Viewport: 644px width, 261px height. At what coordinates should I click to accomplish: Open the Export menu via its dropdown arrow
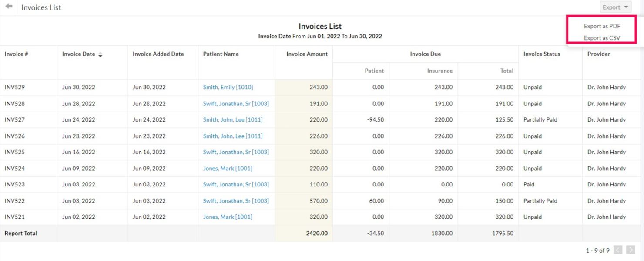626,7
